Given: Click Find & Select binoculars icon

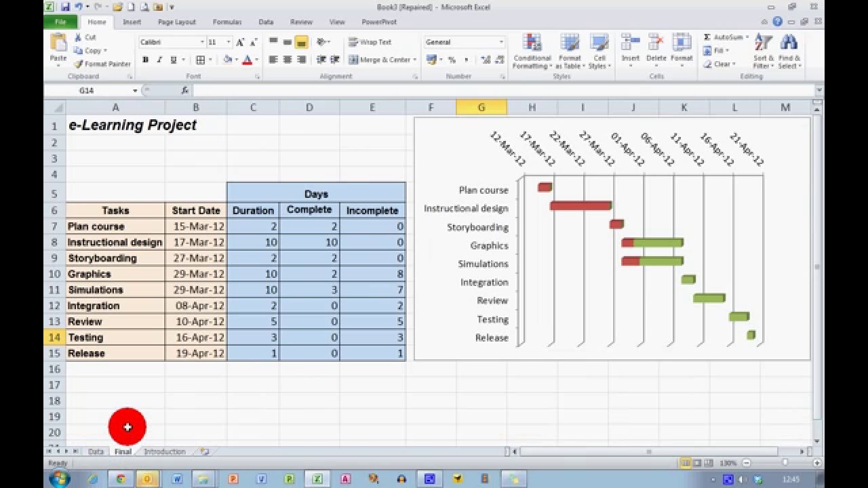Looking at the screenshot, I should tap(789, 43).
